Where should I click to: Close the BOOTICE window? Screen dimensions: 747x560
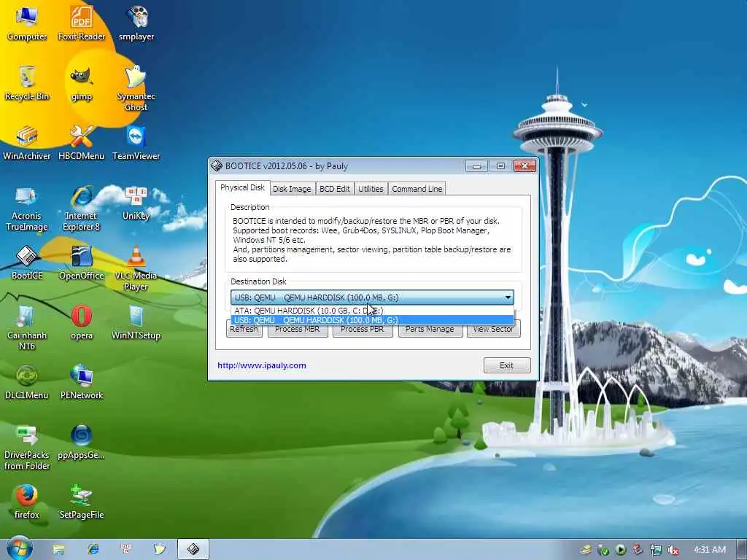click(x=525, y=166)
